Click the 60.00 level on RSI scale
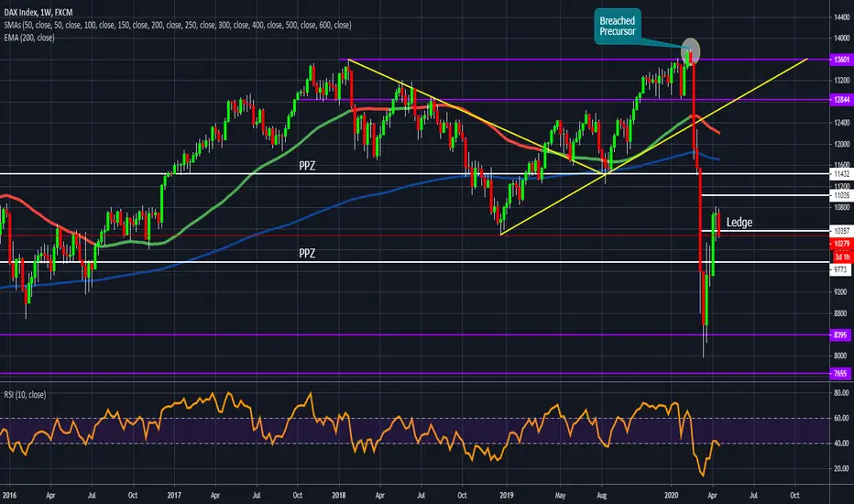Screen dimensions: 854x504 [x=841, y=418]
